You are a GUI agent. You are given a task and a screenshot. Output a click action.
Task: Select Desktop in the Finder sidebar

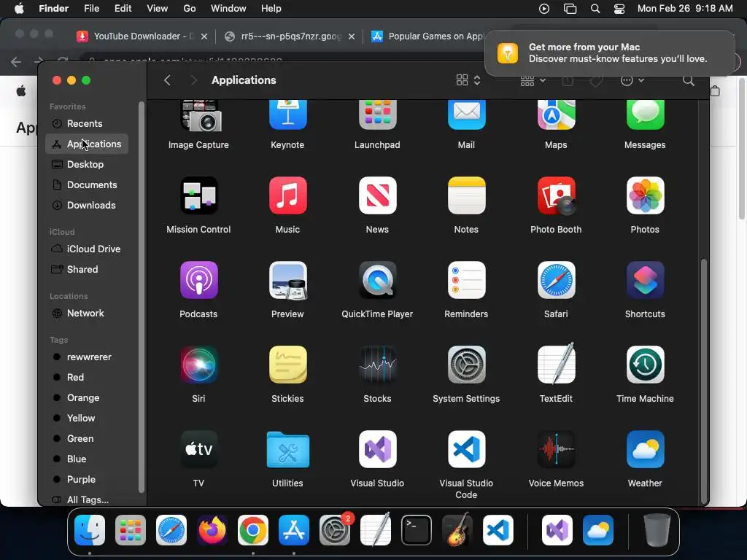tap(87, 164)
